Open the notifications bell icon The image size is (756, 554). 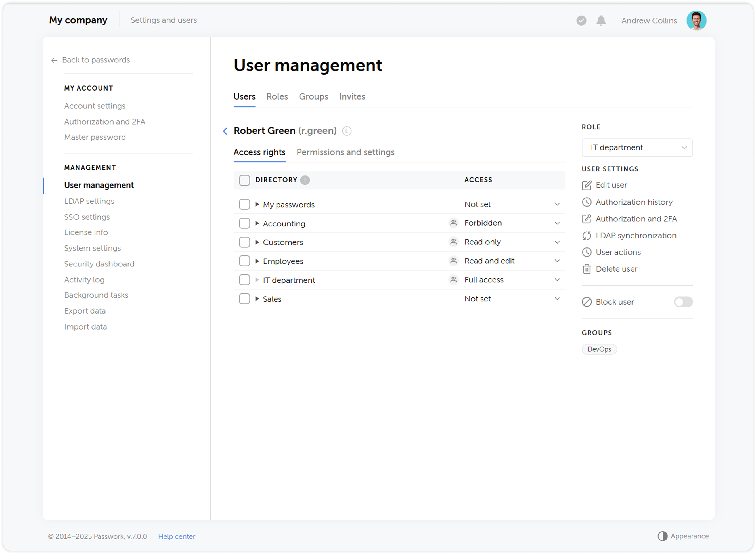point(601,20)
